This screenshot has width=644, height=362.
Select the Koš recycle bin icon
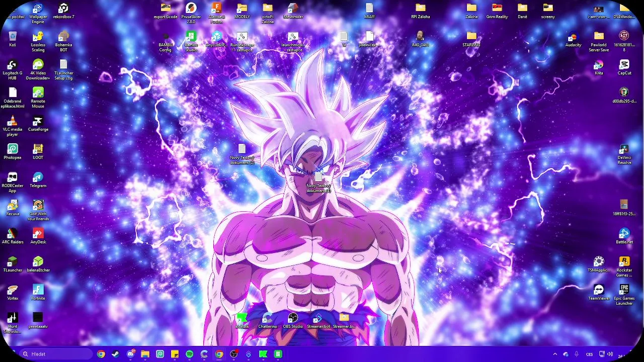pyautogui.click(x=13, y=39)
